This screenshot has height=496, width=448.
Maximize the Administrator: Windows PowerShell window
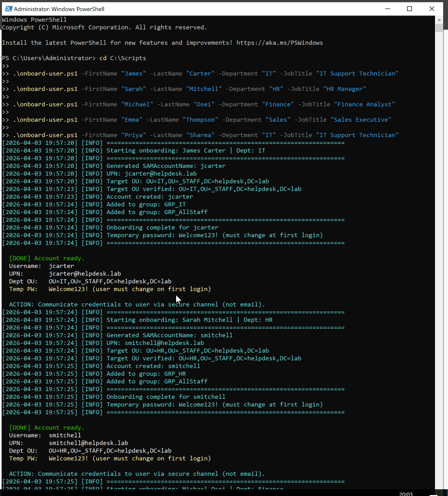[x=410, y=9]
